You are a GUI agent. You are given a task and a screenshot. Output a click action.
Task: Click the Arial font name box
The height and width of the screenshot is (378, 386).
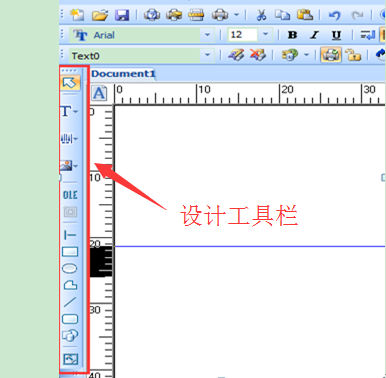135,35
